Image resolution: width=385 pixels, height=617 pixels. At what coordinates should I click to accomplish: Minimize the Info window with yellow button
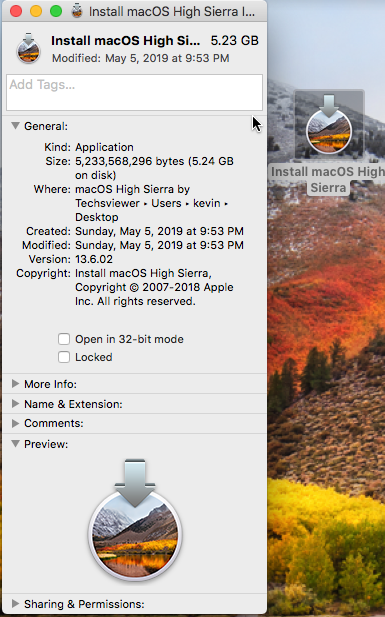pyautogui.click(x=36, y=11)
